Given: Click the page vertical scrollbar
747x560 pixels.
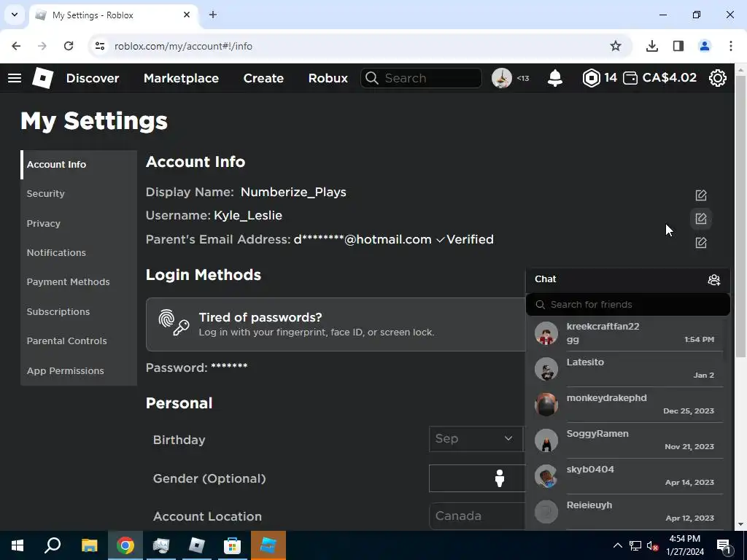Looking at the screenshot, I should tap(741, 217).
